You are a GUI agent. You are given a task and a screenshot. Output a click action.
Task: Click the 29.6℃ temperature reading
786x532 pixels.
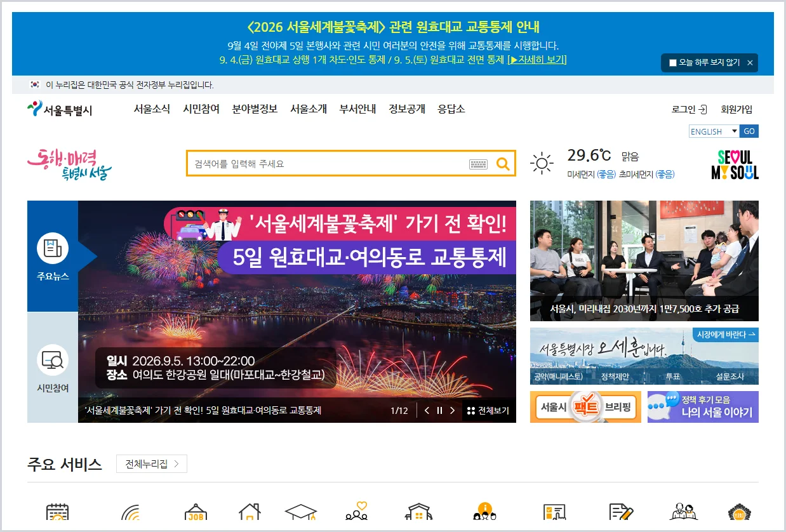(589, 156)
